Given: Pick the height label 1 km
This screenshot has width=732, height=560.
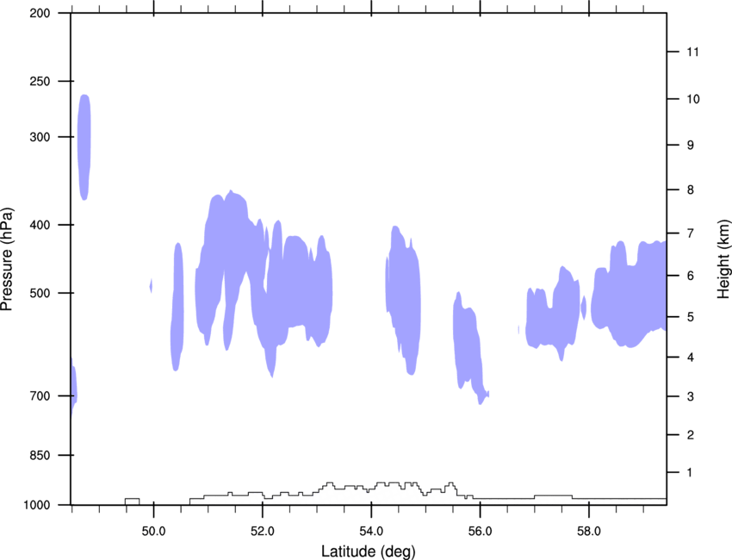Looking at the screenshot, I should click(x=690, y=473).
